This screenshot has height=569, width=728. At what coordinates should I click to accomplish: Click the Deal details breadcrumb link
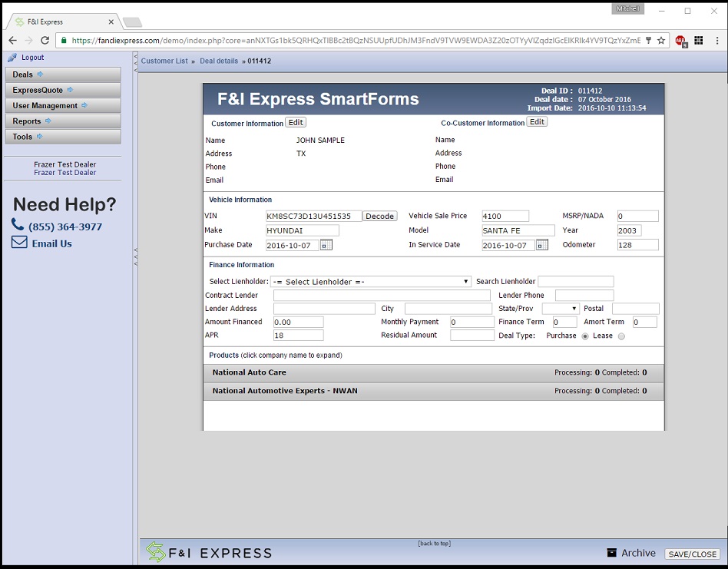point(219,61)
